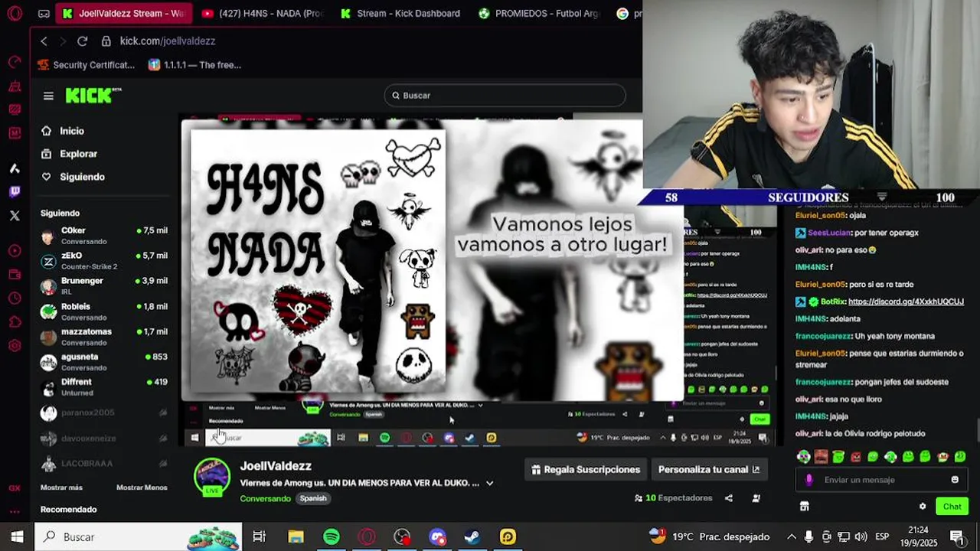This screenshot has width=980, height=551.
Task: Show hidden system tray icons
Action: [791, 537]
